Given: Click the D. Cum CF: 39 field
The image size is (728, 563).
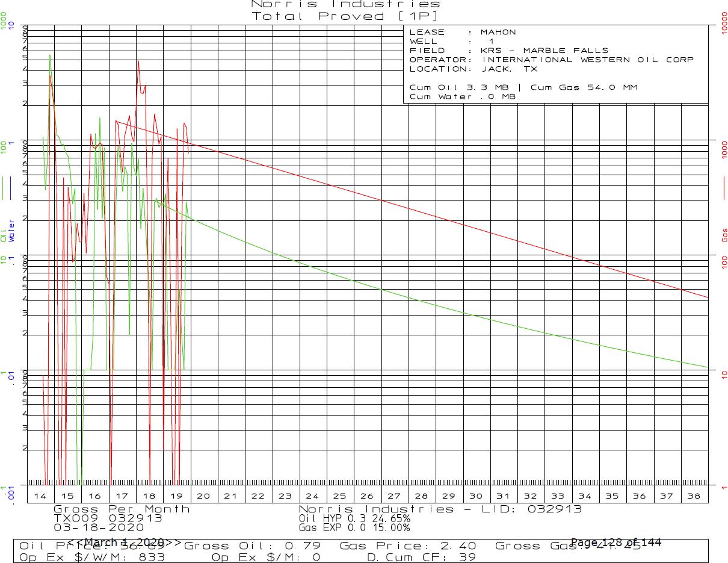Looking at the screenshot, I should (x=421, y=558).
